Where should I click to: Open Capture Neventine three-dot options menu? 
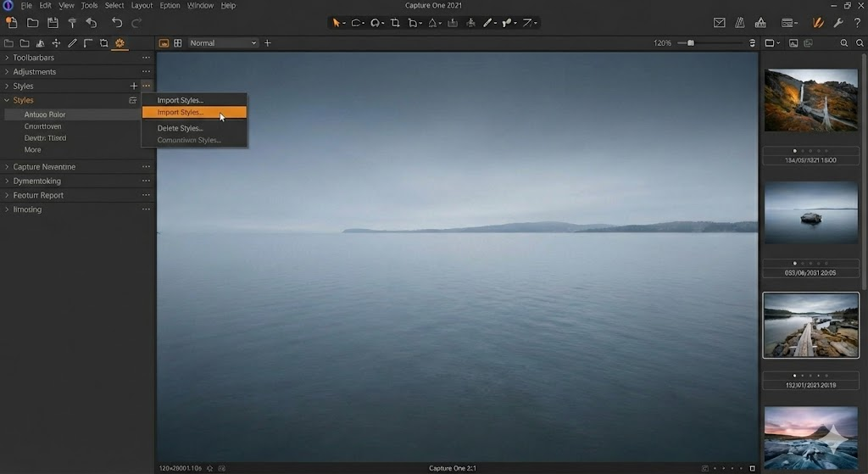(146, 167)
